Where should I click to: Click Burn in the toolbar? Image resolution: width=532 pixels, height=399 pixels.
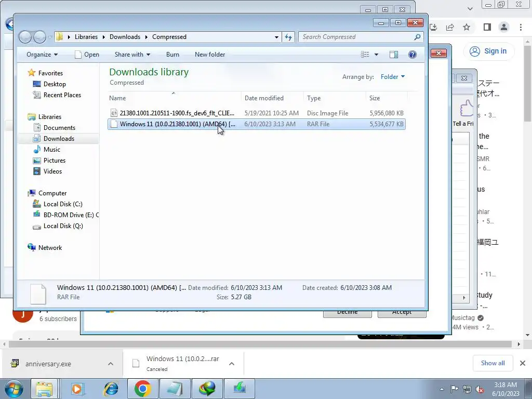tap(172, 55)
